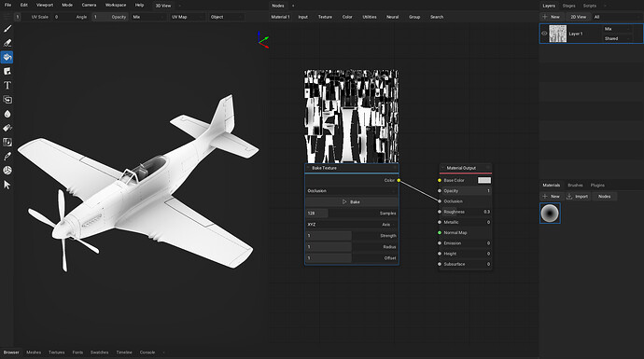The width and height of the screenshot is (644, 359).
Task: Adjust the Strength slider in Bake Texture
Action: pos(352,236)
